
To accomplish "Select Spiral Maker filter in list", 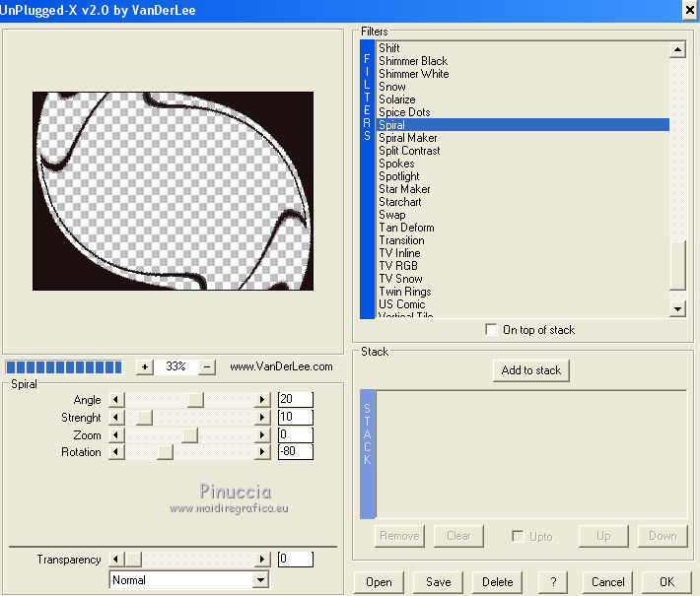I will click(408, 138).
